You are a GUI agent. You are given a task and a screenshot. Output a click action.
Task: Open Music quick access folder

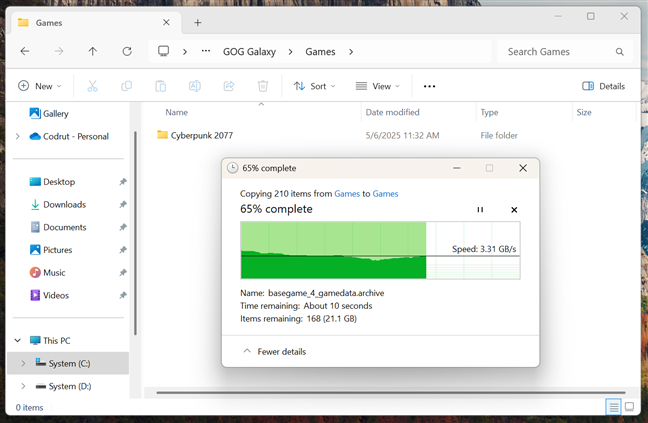click(48, 273)
